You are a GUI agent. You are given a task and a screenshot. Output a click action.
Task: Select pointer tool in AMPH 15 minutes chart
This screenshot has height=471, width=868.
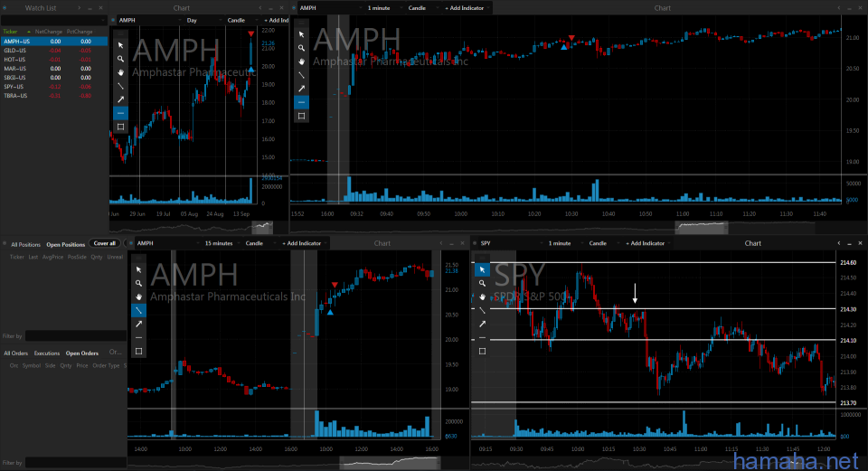[139, 269]
